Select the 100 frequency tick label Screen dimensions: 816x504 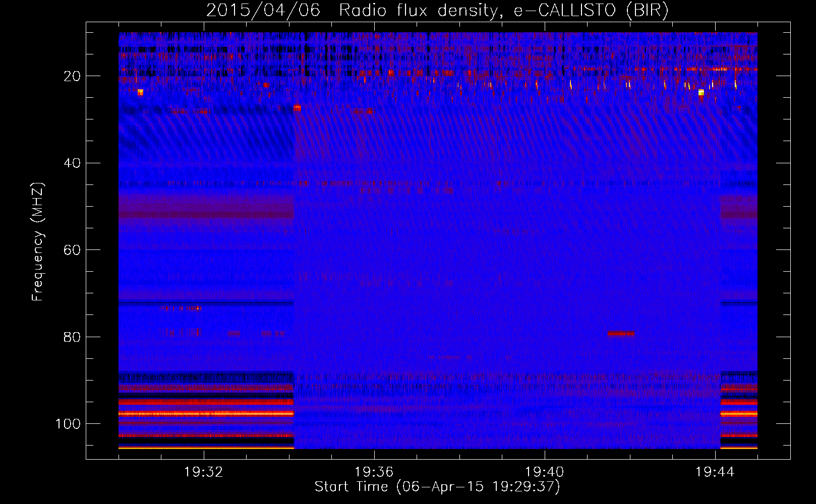68,424
